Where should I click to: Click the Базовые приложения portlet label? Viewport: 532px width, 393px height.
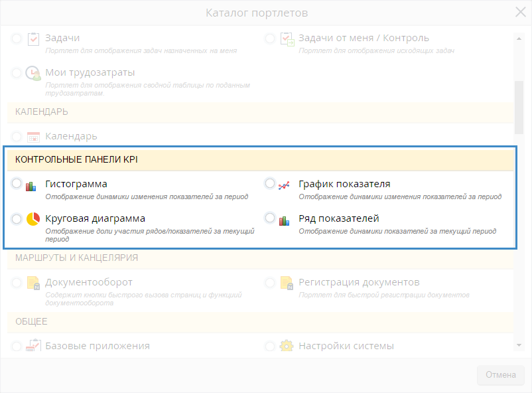pos(98,346)
